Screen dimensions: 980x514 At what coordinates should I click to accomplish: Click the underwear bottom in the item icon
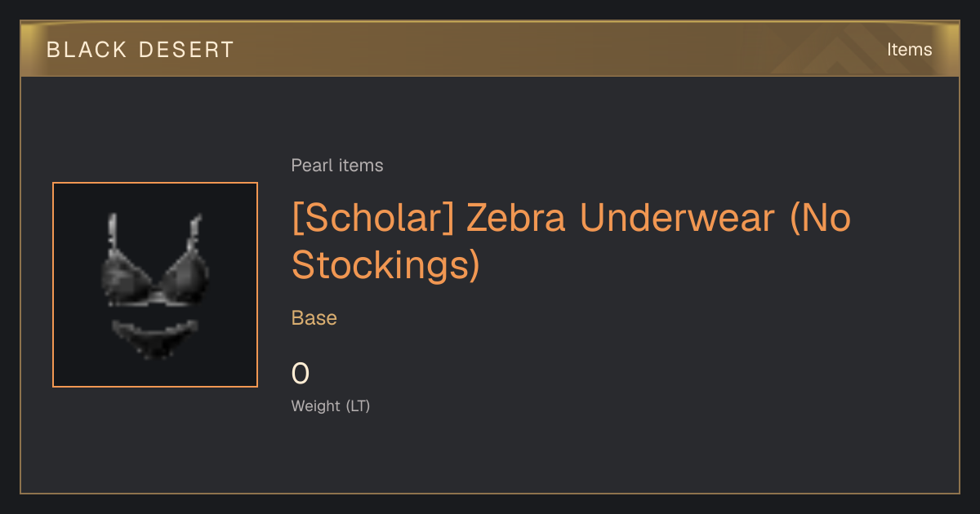(154, 338)
